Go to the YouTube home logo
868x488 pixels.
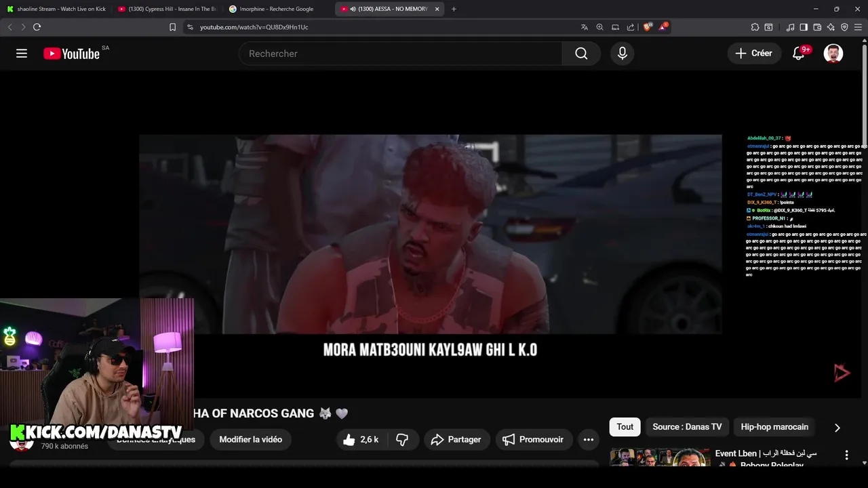pos(71,54)
